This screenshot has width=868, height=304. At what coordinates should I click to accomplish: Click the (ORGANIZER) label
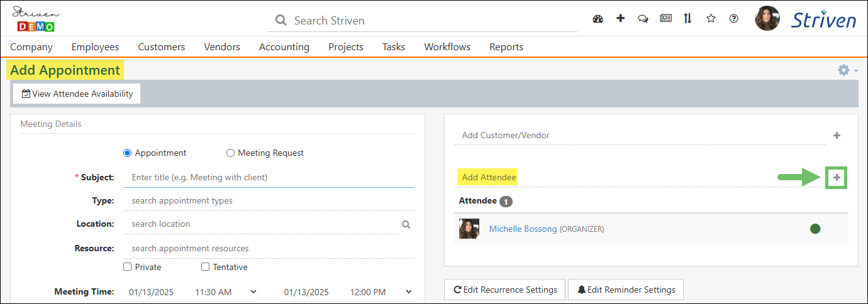582,229
